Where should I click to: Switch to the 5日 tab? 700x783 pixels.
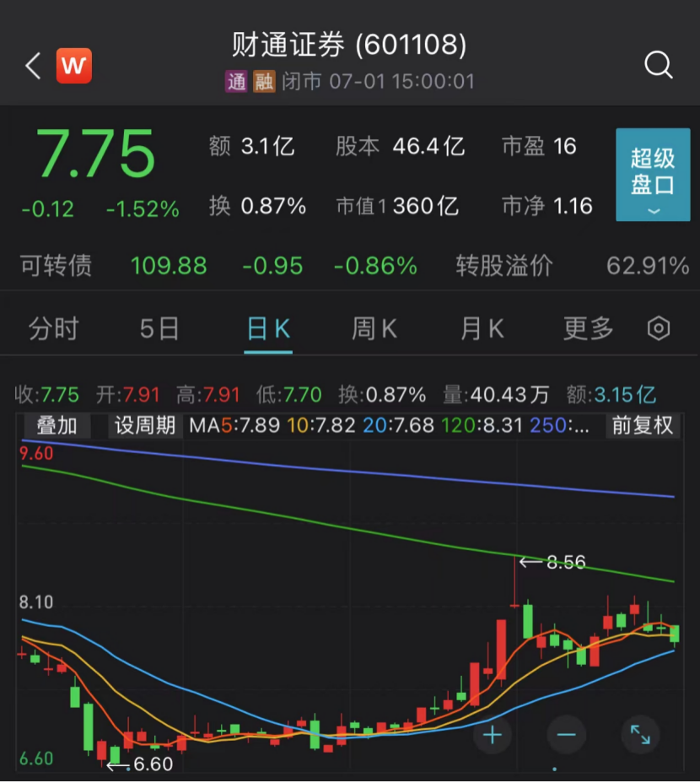point(159,329)
